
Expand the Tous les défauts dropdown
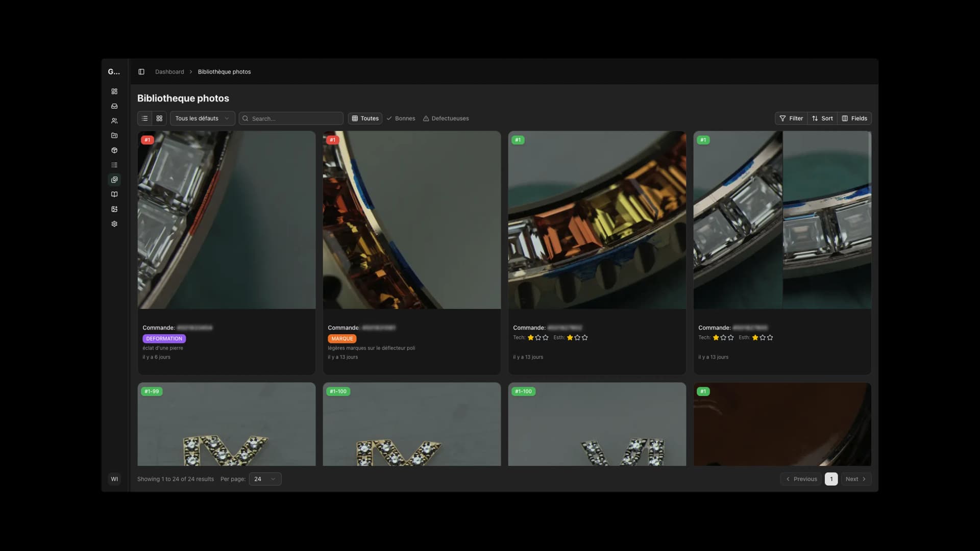202,118
